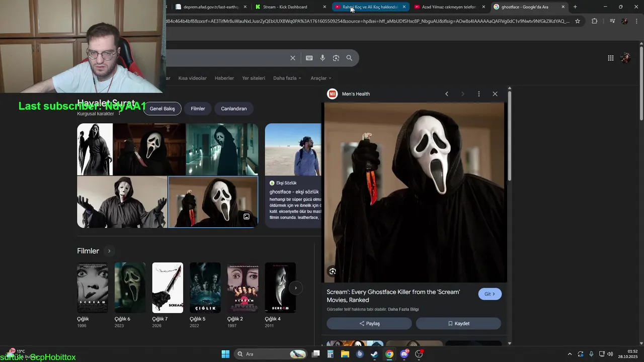
Task: Select the Canlandıran chip
Action: tap(234, 109)
